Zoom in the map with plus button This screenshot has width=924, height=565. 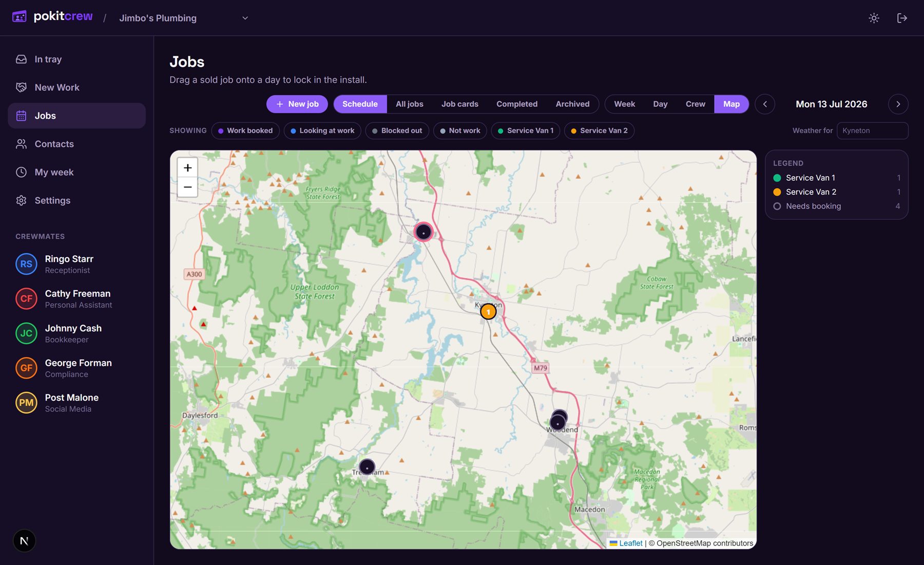coord(187,168)
